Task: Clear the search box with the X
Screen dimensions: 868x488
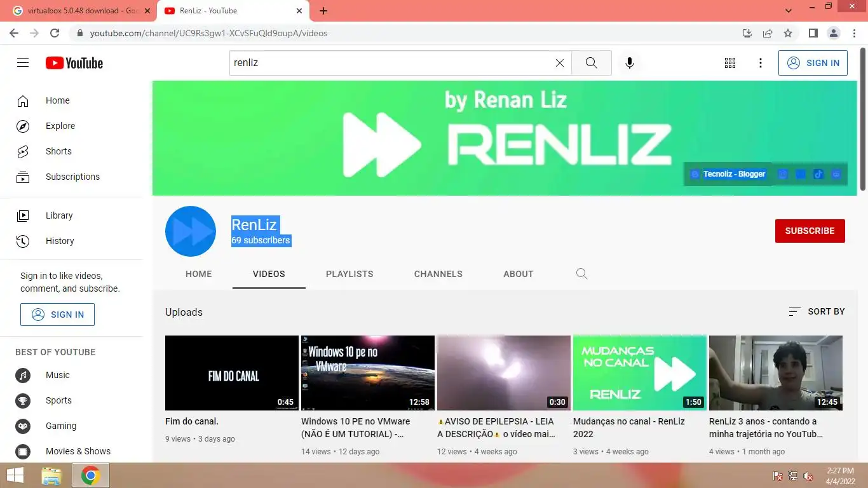Action: (560, 63)
